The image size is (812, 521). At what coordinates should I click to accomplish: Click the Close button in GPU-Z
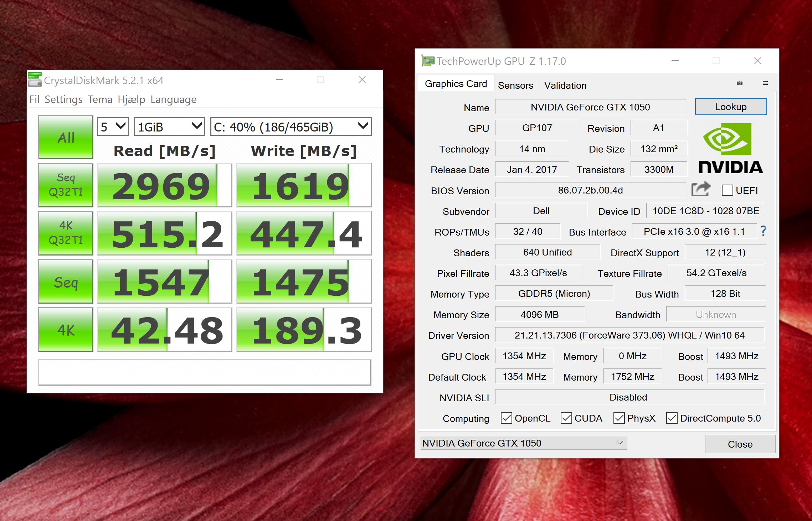pyautogui.click(x=740, y=444)
